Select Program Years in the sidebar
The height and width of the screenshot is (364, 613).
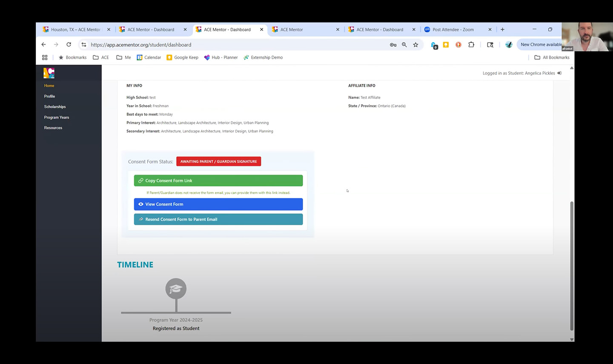click(57, 118)
